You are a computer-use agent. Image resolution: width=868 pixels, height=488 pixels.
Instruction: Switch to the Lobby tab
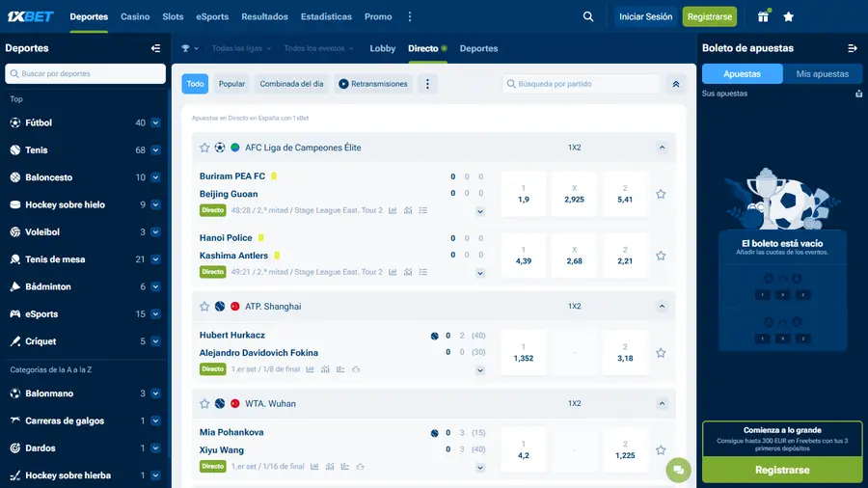(x=383, y=48)
